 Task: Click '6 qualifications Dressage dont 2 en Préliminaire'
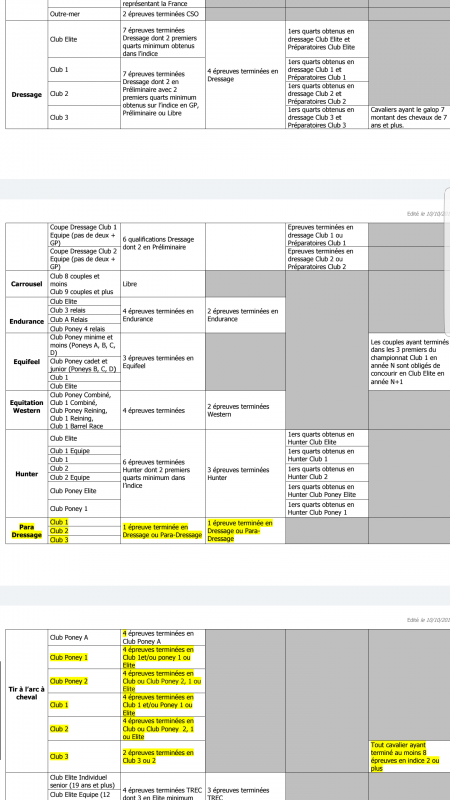(163, 243)
